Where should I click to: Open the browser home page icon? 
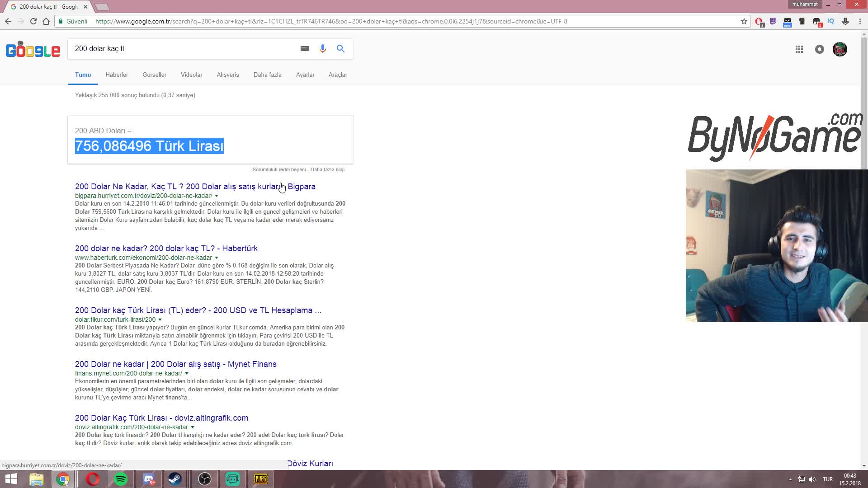(x=46, y=21)
